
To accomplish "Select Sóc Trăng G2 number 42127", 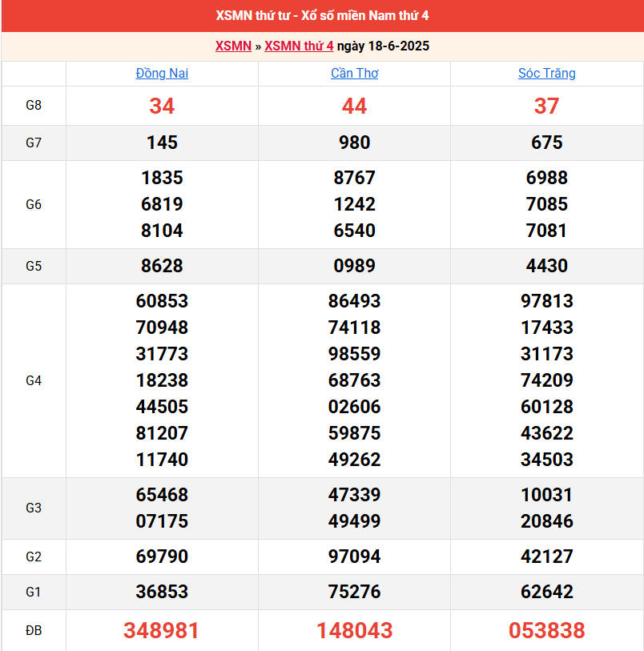I will pyautogui.click(x=546, y=557).
